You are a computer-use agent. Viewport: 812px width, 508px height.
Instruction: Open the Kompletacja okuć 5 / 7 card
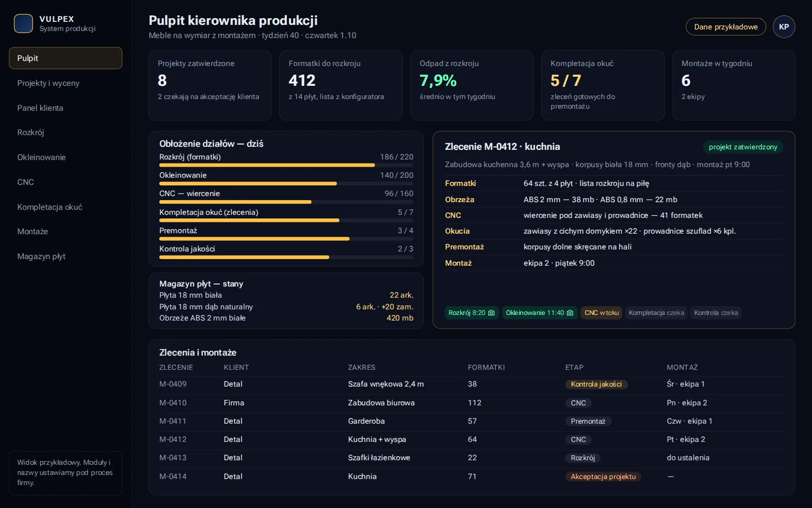[602, 85]
